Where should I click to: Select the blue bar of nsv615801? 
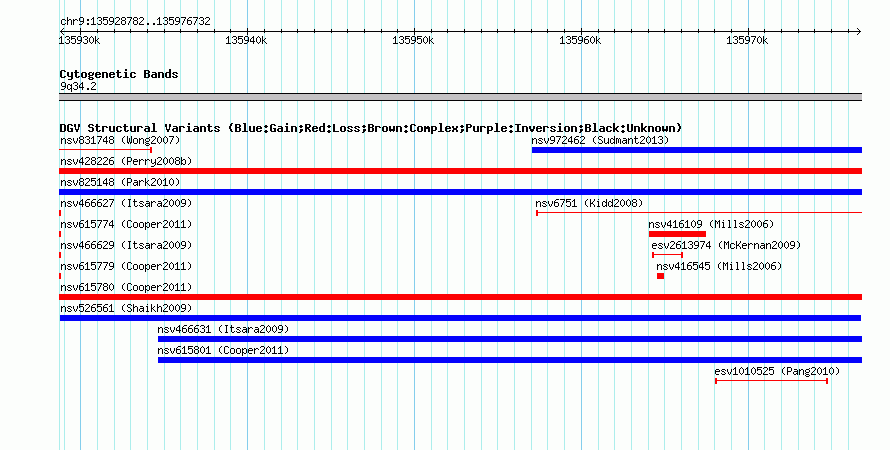click(x=510, y=360)
